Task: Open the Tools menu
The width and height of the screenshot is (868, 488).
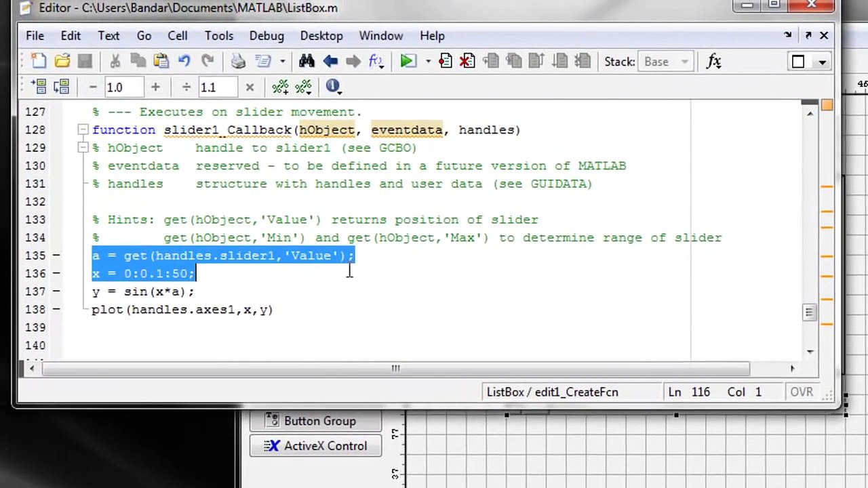Action: (219, 36)
